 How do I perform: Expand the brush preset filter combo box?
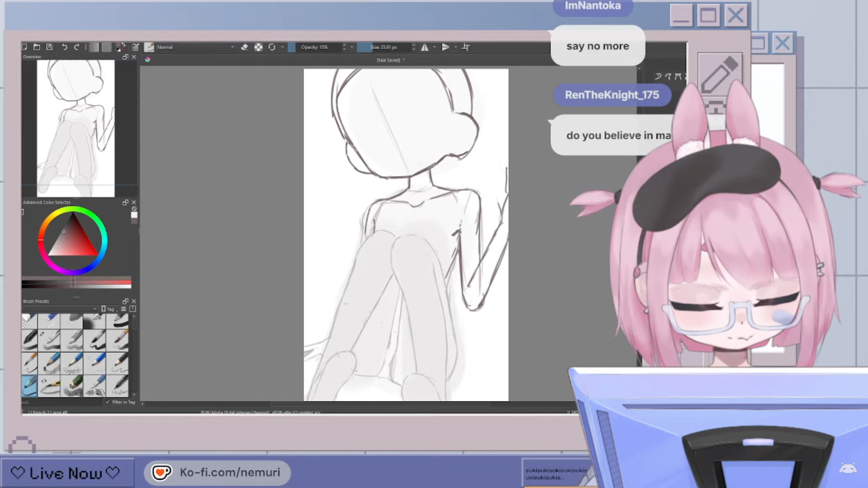tap(60, 309)
